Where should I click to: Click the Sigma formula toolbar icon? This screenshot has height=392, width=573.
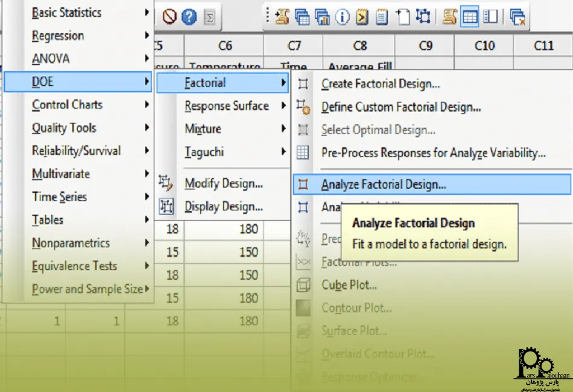coord(210,17)
